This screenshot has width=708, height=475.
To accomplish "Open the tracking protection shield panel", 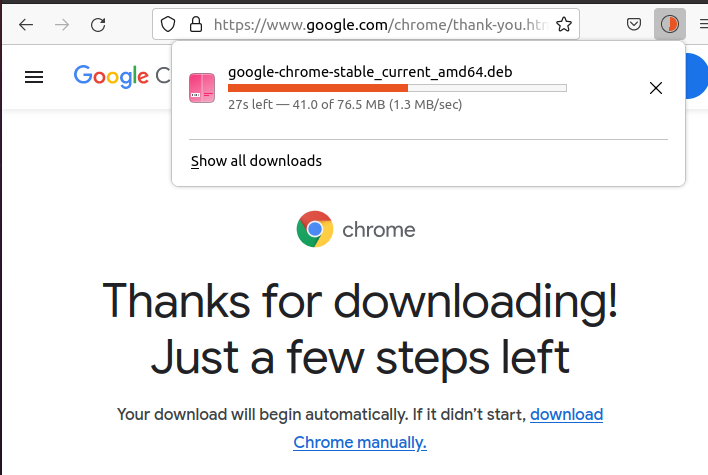I will pos(168,24).
